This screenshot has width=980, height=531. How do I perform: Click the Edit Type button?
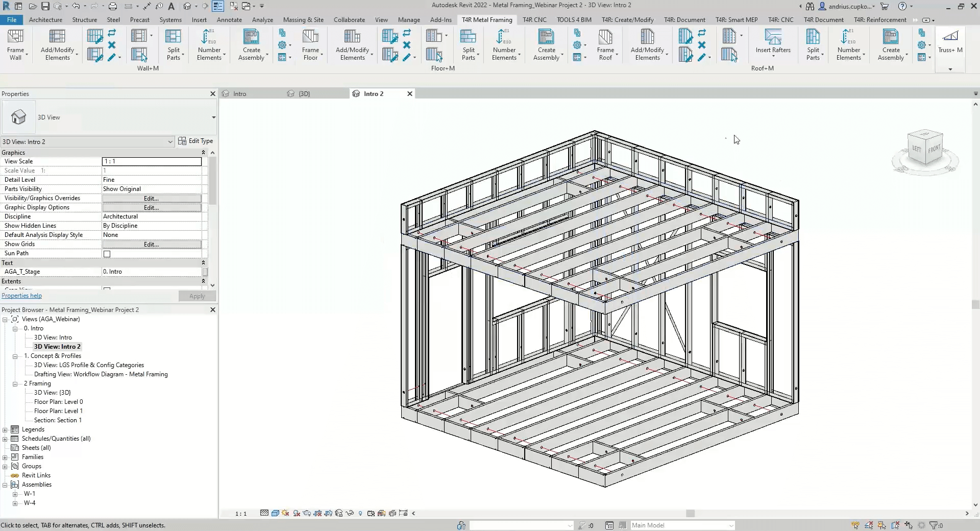point(195,141)
